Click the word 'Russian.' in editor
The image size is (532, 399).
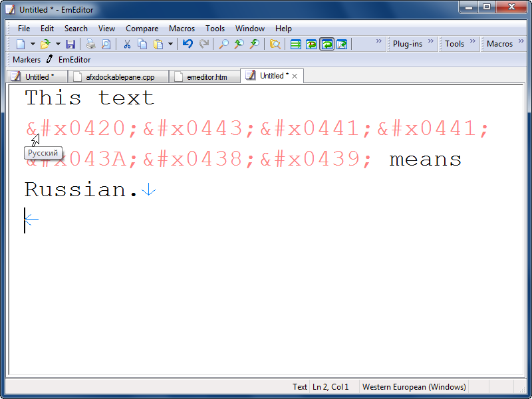(x=81, y=189)
